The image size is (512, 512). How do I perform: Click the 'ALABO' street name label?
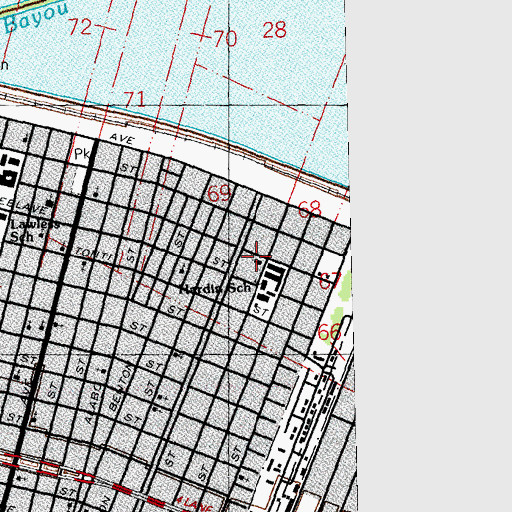[x=94, y=405]
